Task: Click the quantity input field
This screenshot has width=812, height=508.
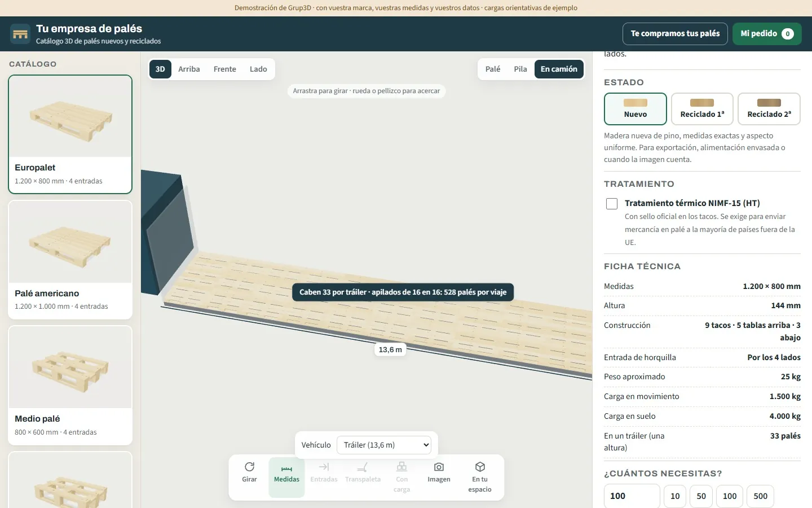Action: tap(632, 496)
